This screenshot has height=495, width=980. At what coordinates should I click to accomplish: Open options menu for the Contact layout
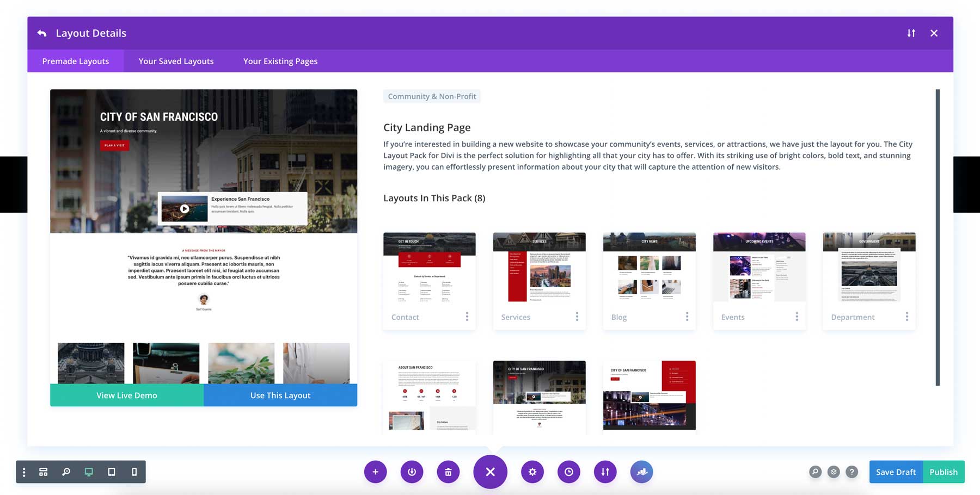click(467, 316)
